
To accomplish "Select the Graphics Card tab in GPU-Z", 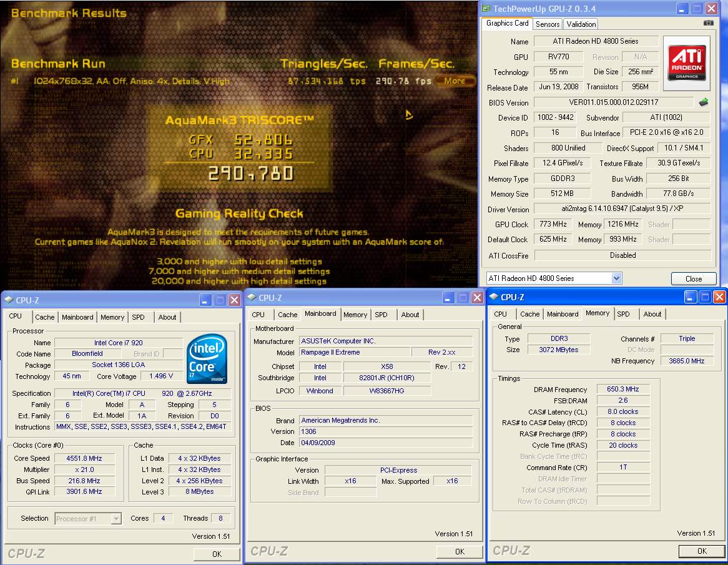I will point(507,23).
